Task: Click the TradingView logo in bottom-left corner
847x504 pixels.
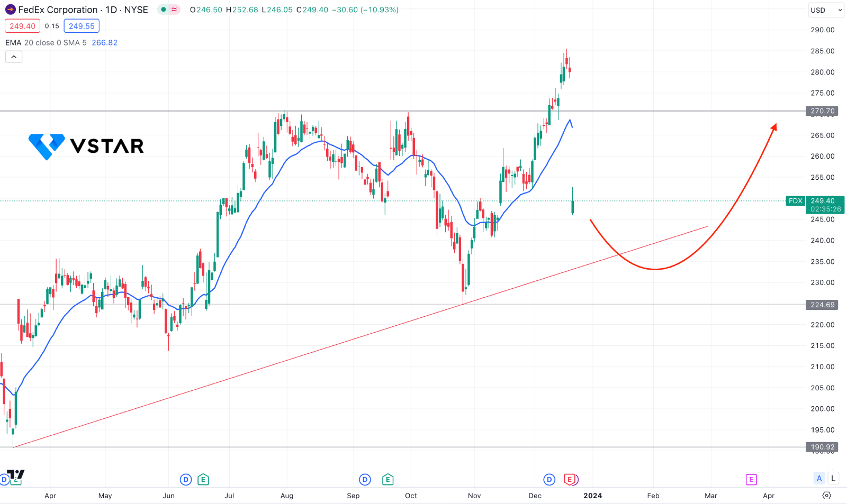Action: click(x=16, y=474)
